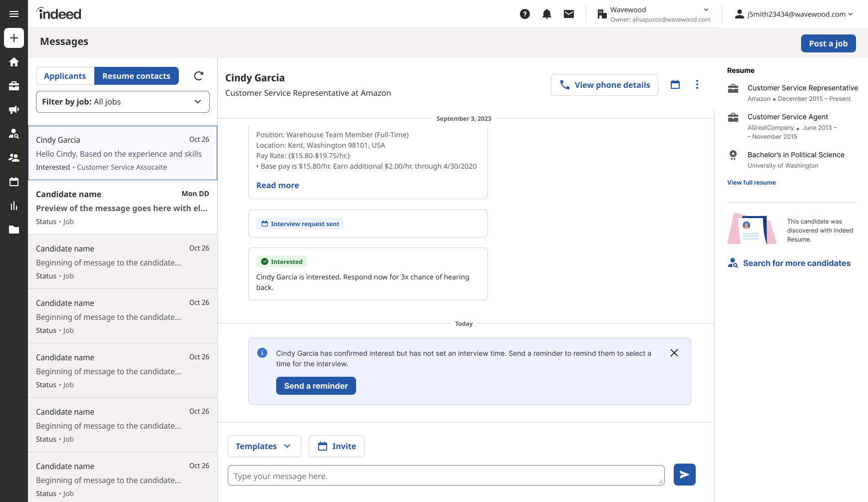This screenshot has height=502, width=868.
Task: Open the mail envelope icon in header
Action: [x=569, y=14]
